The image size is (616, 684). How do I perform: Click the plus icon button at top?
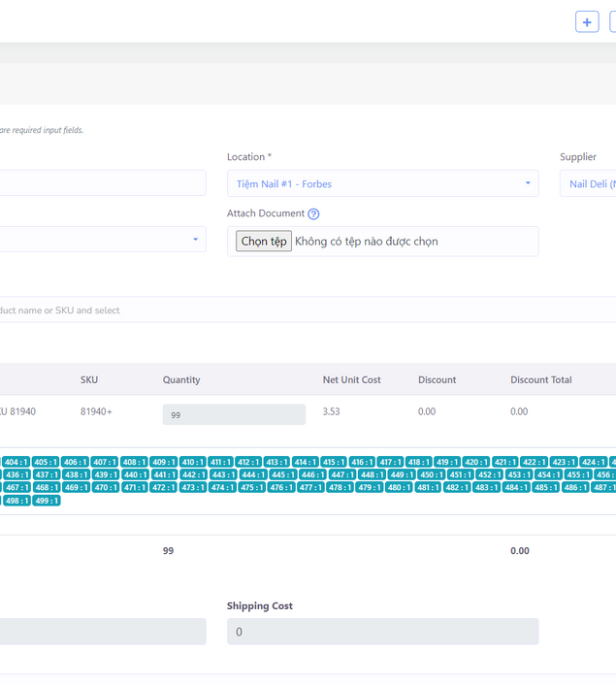click(587, 22)
